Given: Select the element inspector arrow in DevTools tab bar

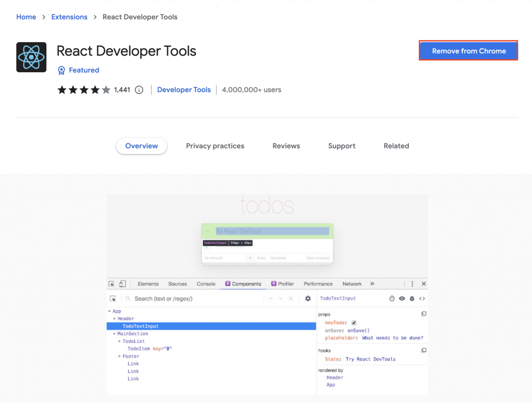Looking at the screenshot, I should coord(111,284).
